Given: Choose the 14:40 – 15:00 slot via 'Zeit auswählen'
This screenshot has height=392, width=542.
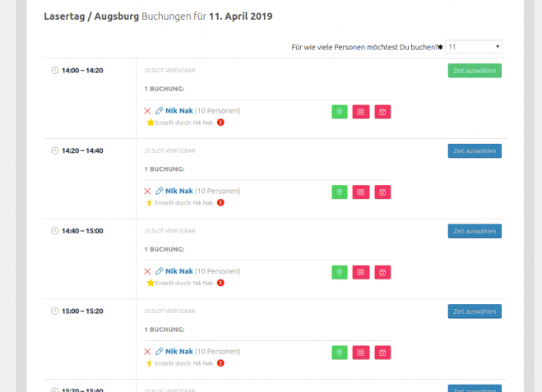Looking at the screenshot, I should tap(475, 231).
